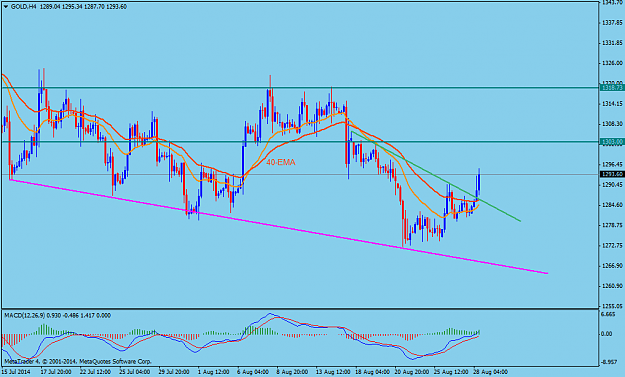Click the 6 Aug 04:00 time label
This screenshot has height=377, width=625.
pos(253,372)
